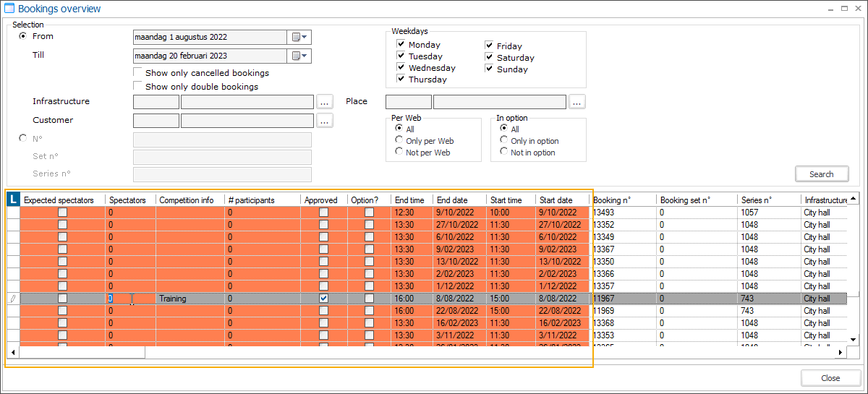Check Show only double bookings
Image resolution: width=868 pixels, height=394 pixels.
coord(138,87)
